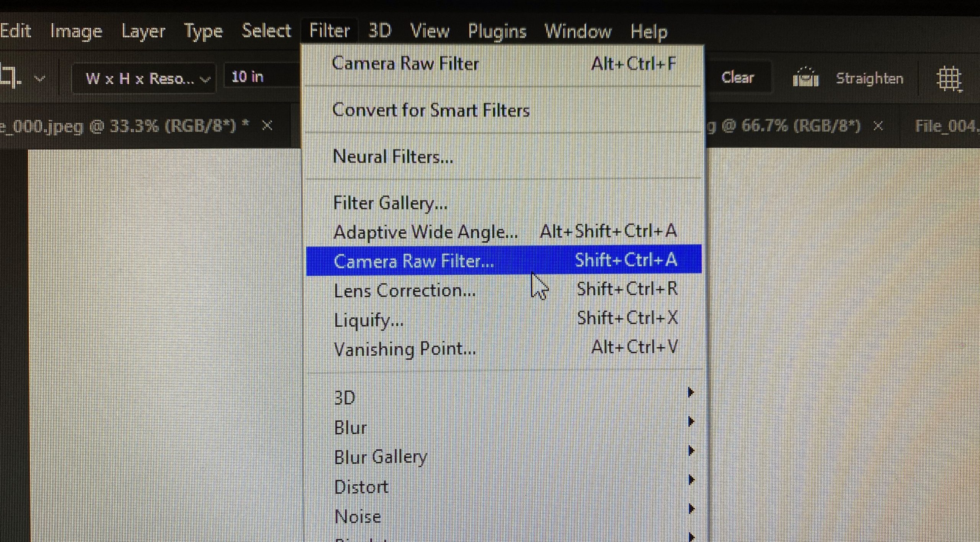
Task: Click the 10 in width field
Action: pos(262,77)
